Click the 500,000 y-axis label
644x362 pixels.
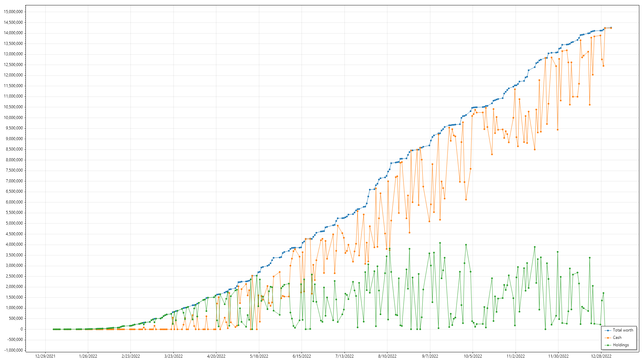16,318
